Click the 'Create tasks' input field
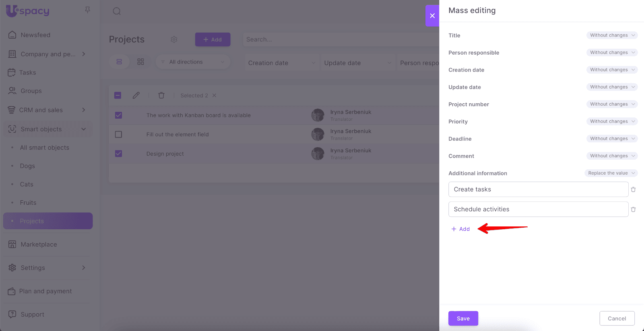 pos(538,189)
